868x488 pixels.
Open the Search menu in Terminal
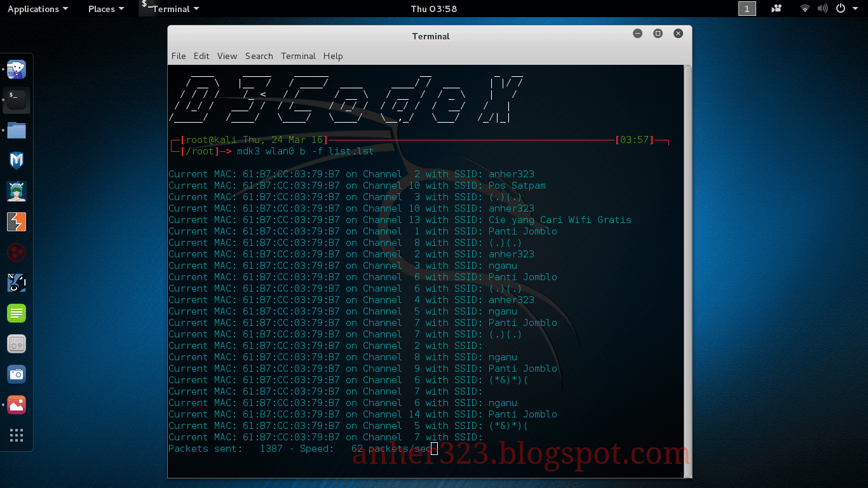(x=259, y=56)
